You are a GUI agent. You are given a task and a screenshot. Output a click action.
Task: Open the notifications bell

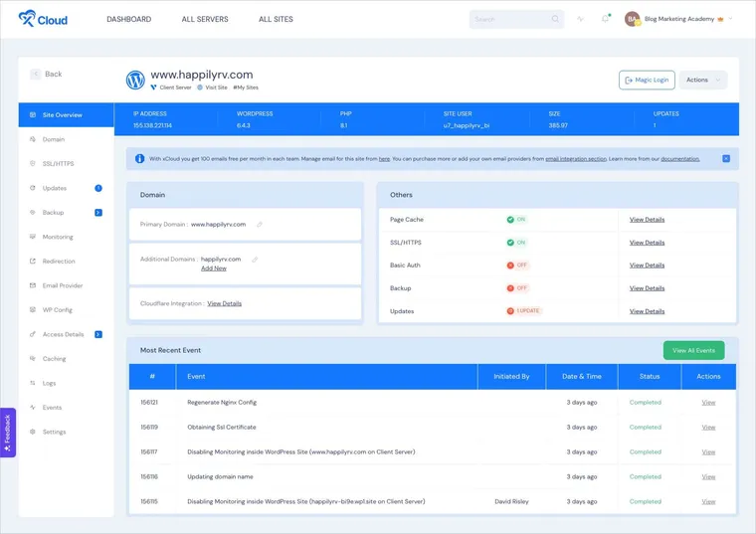[605, 19]
